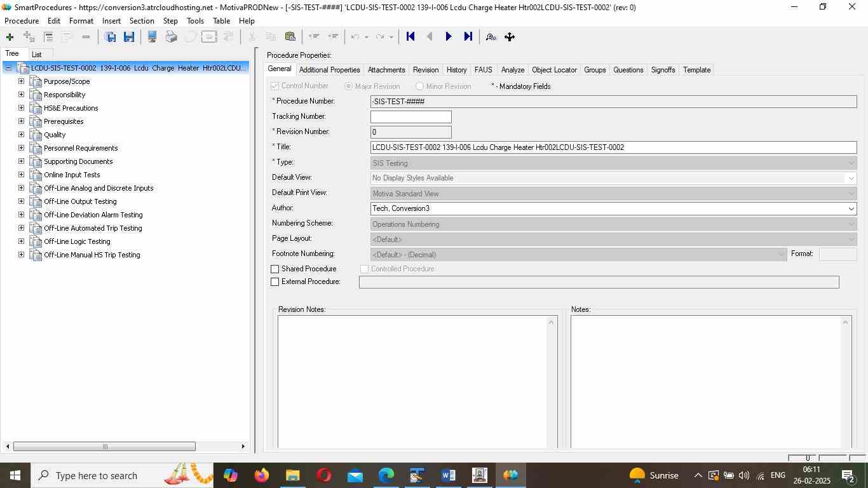
Task: Click the find search icon in toolbar
Action: (491, 37)
